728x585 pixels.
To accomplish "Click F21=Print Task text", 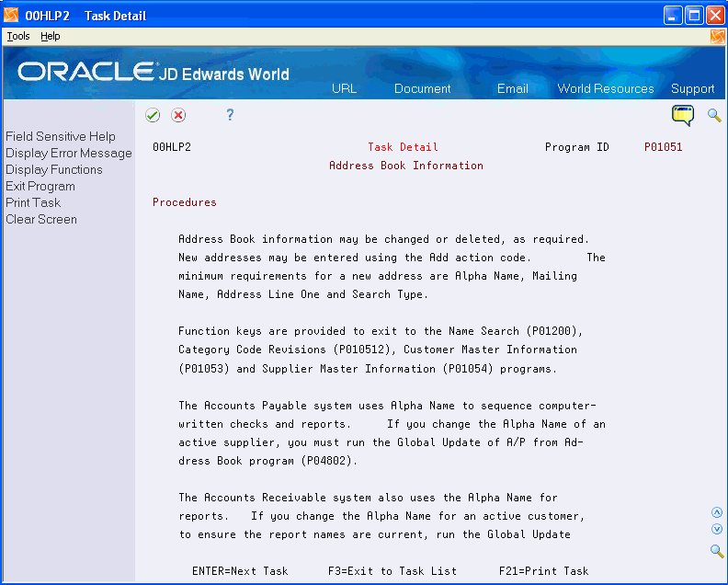I will pyautogui.click(x=543, y=570).
